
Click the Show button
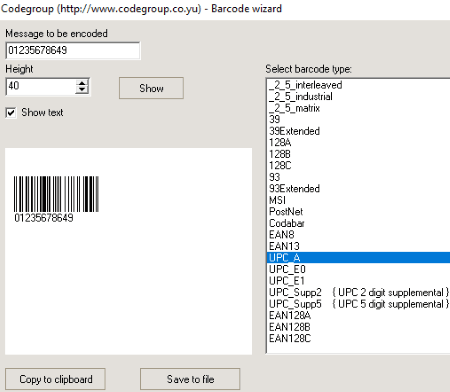click(x=151, y=88)
